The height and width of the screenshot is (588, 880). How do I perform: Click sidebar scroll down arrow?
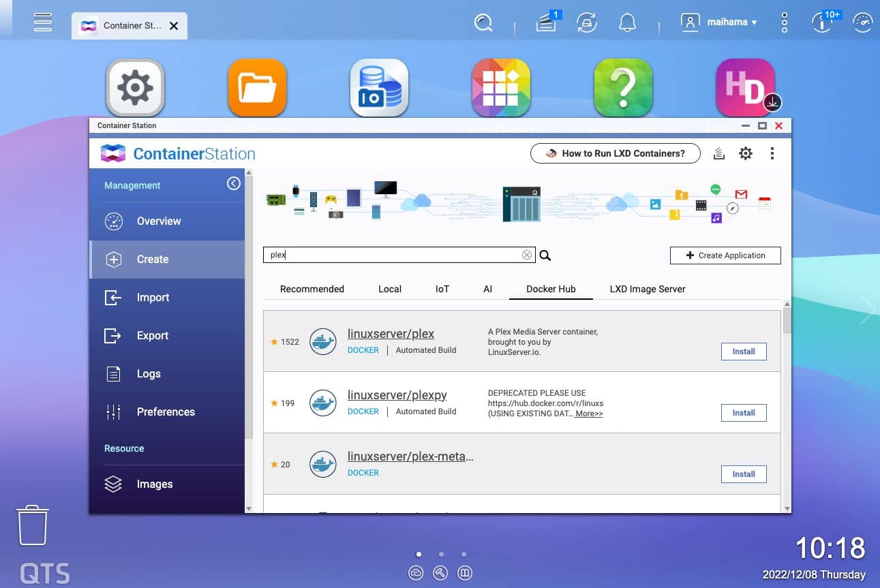coord(249,508)
